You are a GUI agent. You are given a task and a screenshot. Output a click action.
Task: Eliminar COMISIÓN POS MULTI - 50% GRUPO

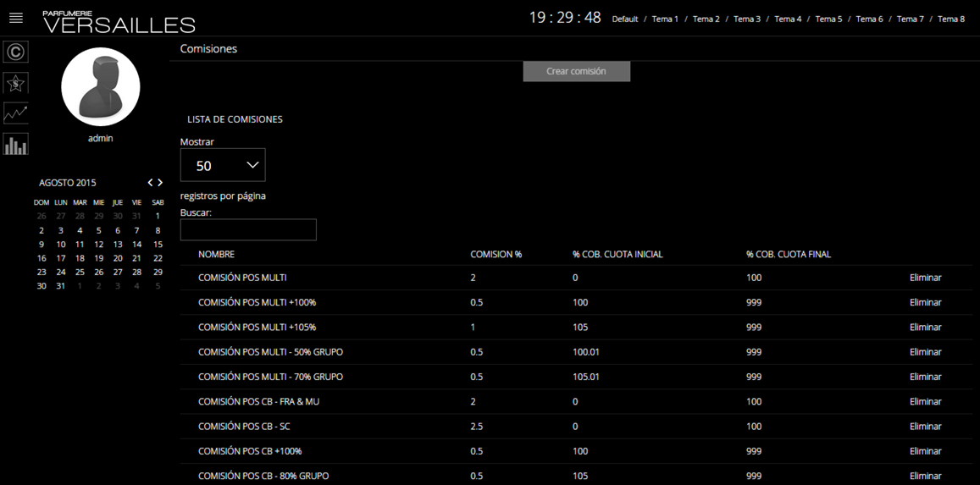click(x=925, y=352)
